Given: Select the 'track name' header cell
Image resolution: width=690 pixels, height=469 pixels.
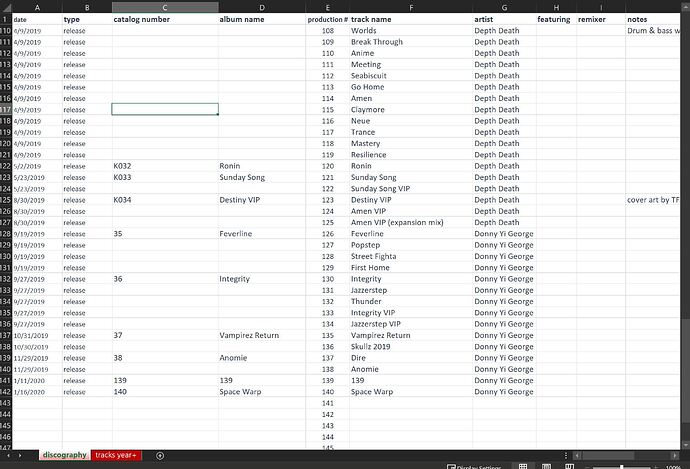Looking at the screenshot, I should (411, 19).
